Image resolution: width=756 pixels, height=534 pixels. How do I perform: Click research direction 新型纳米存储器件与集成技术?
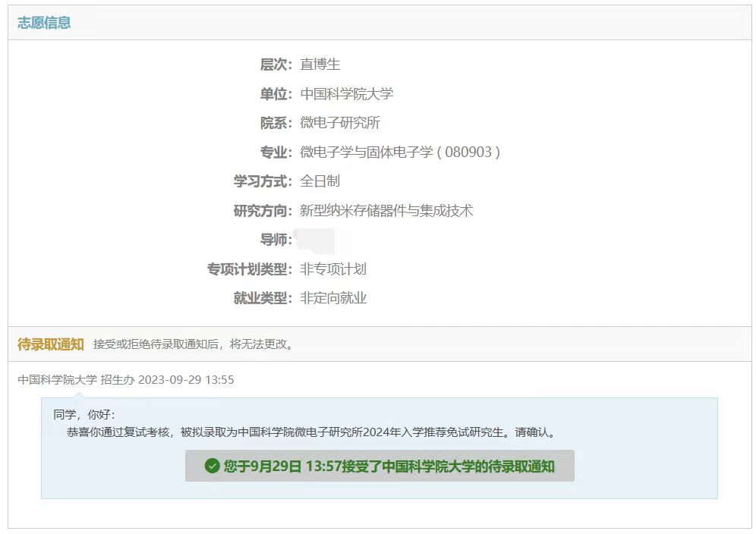[386, 211]
